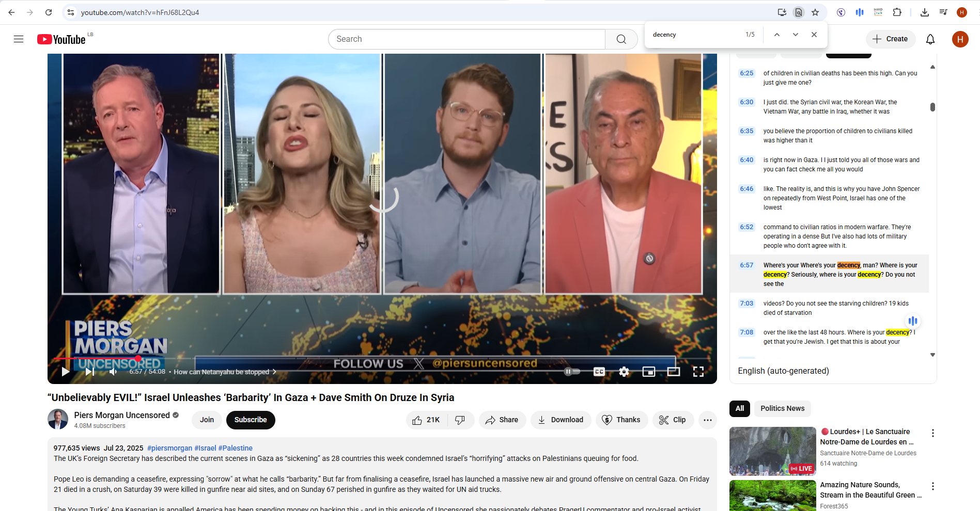The width and height of the screenshot is (980, 511).
Task: Expand the chapter 'How can Netanyahu be stopped'
Action: pyautogui.click(x=224, y=372)
